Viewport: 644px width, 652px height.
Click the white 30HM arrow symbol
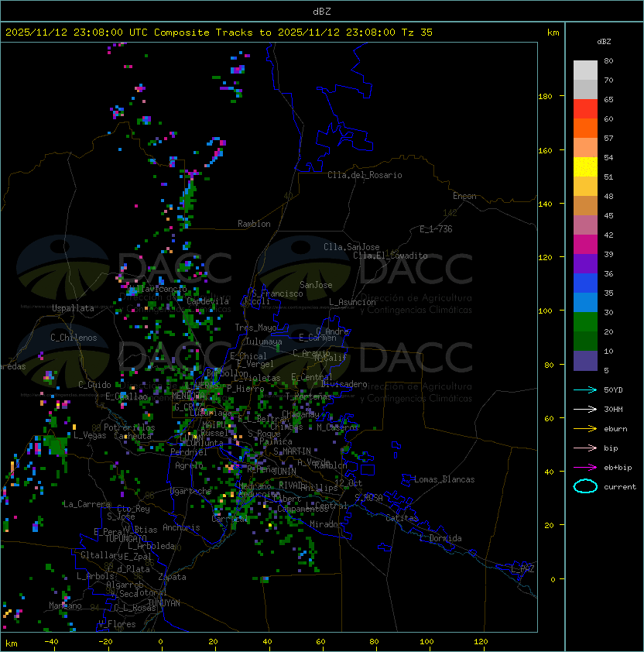(585, 409)
